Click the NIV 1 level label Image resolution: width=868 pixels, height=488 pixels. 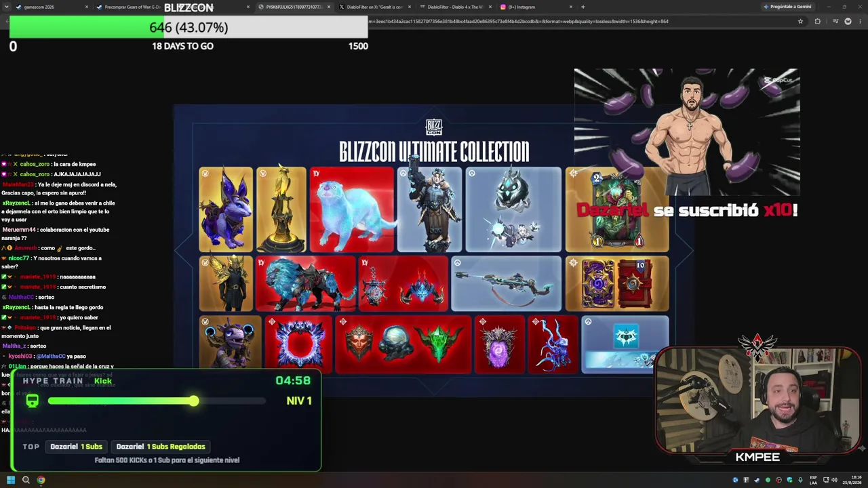pyautogui.click(x=299, y=401)
